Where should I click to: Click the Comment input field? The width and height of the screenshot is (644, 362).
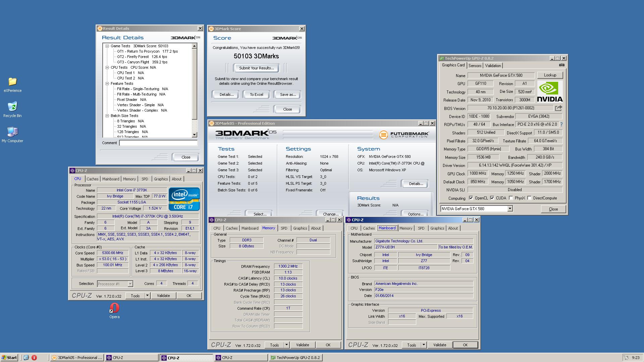point(158,143)
